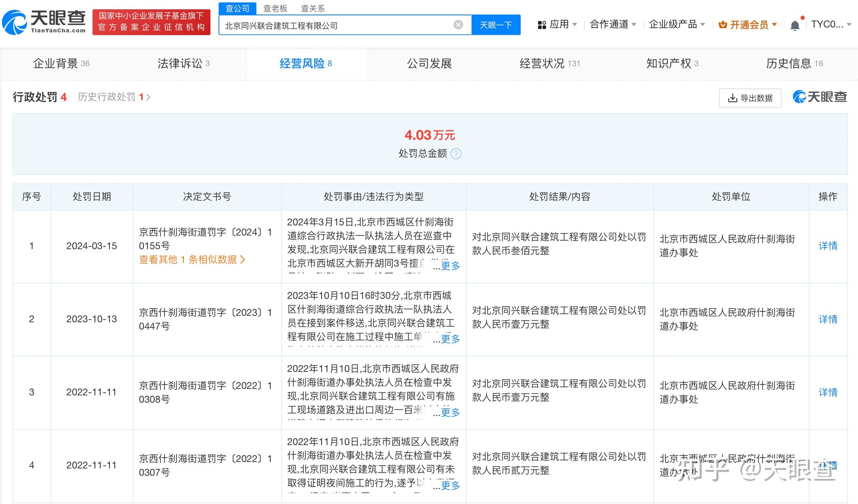Click the 天眼一下 search button

pos(496,25)
